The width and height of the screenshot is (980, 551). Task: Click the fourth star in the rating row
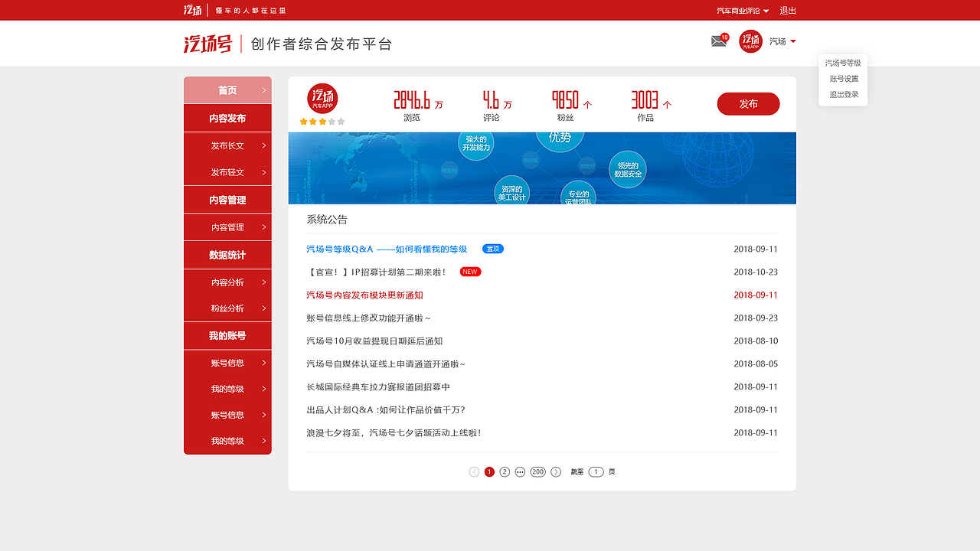(332, 121)
